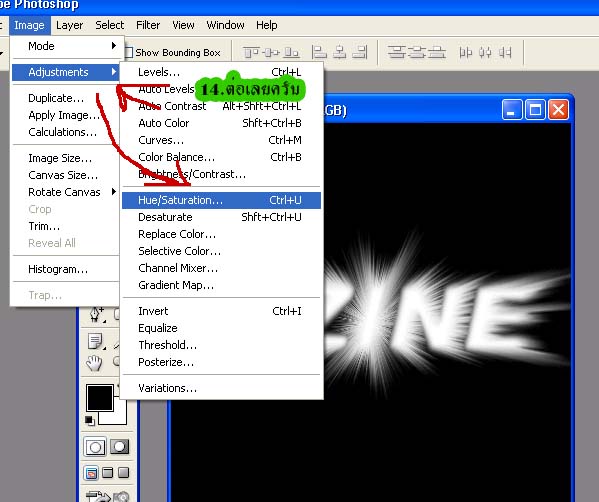Image resolution: width=599 pixels, height=502 pixels.
Task: Open the View menu
Action: click(x=183, y=25)
